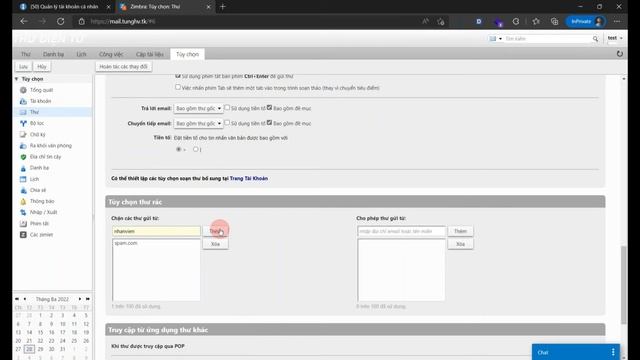640x360 pixels.
Task: Open the Chat panel options menu
Action: pos(613,352)
